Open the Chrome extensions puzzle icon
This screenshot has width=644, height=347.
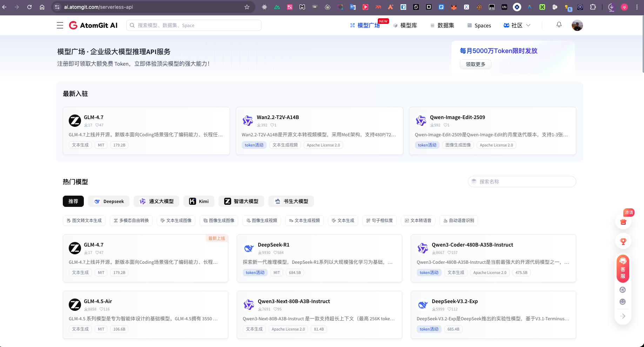(x=593, y=7)
